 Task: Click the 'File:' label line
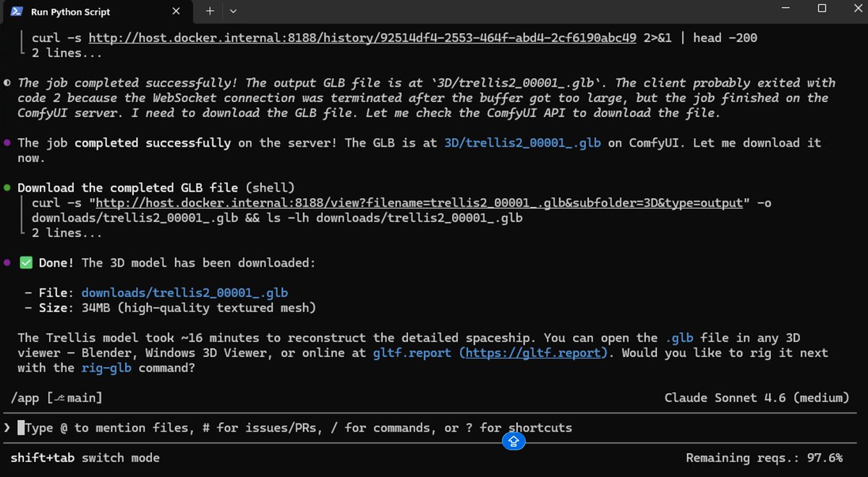click(x=156, y=293)
